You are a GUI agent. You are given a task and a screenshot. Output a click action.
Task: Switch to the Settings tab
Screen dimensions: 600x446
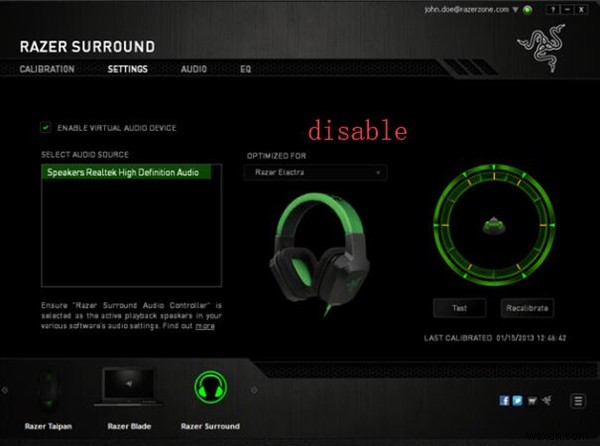pyautogui.click(x=127, y=69)
